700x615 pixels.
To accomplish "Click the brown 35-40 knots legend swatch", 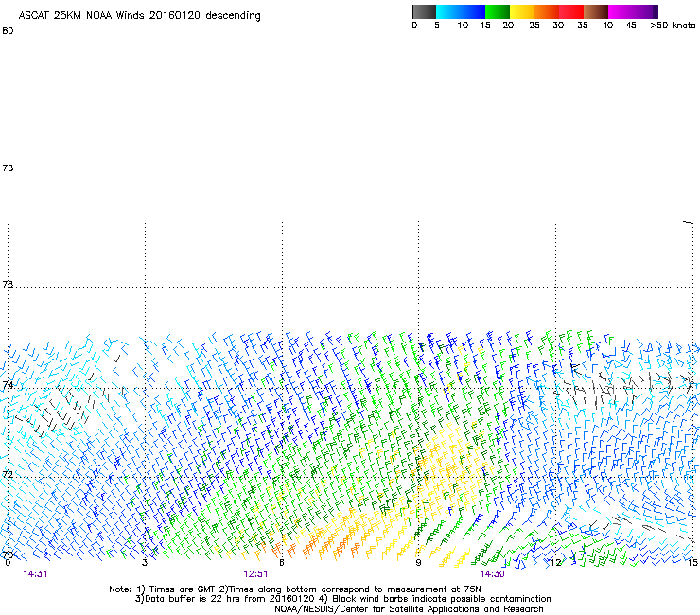I will pos(596,11).
